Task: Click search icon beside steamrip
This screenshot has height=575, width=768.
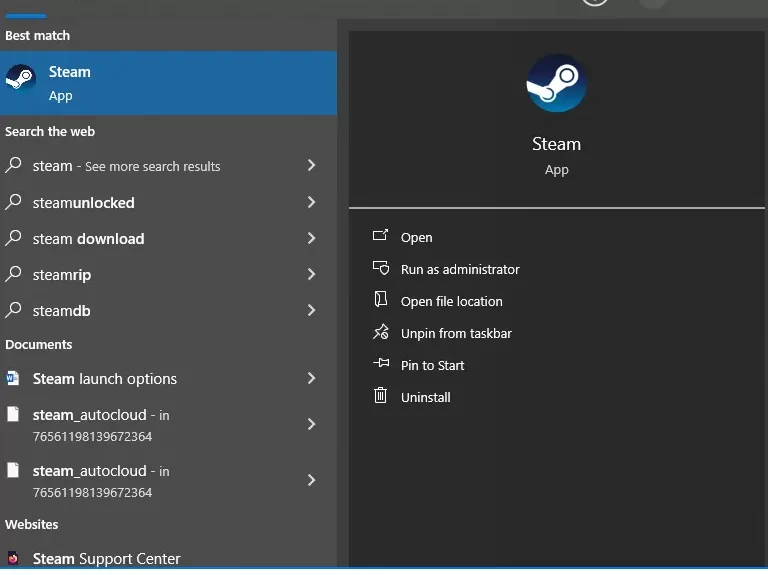Action: pyautogui.click(x=14, y=273)
